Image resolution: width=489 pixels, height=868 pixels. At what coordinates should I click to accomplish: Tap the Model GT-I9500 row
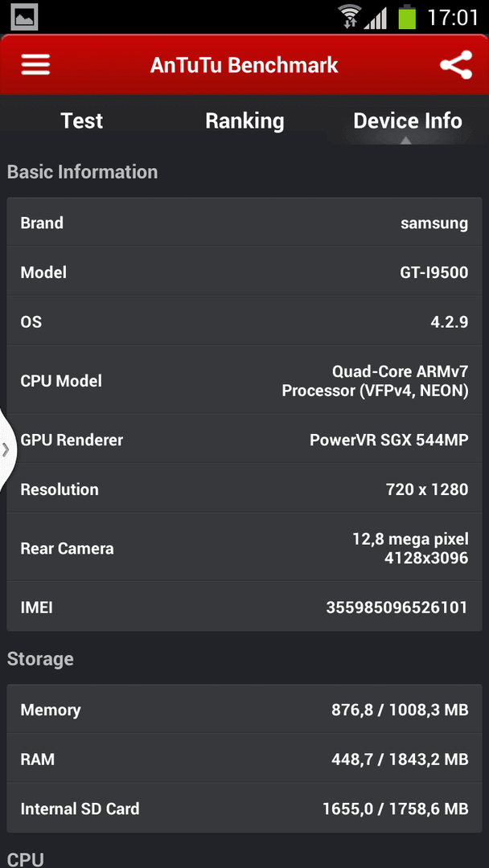244,272
